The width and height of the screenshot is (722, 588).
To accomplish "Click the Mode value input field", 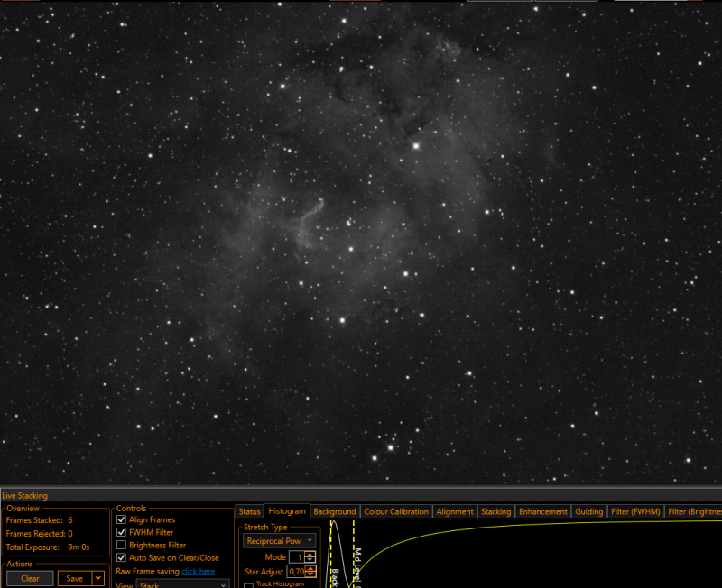I will pos(297,557).
